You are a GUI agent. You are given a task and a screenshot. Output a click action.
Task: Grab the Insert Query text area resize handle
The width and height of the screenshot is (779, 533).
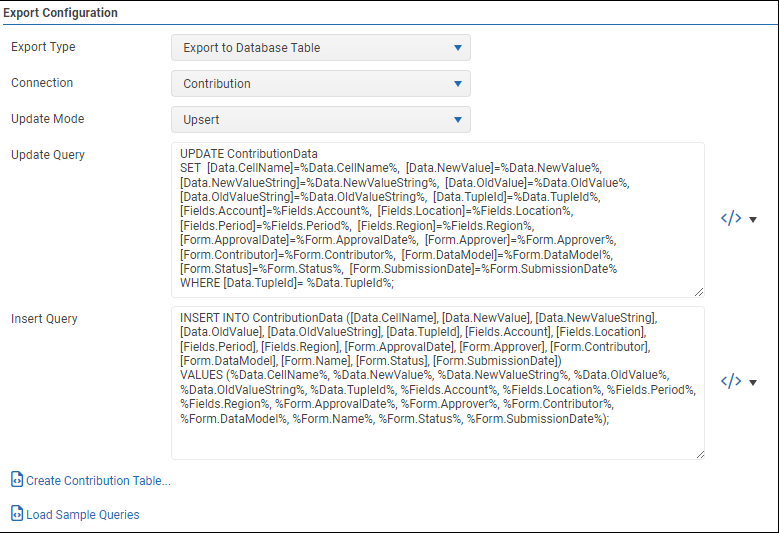pos(698,454)
